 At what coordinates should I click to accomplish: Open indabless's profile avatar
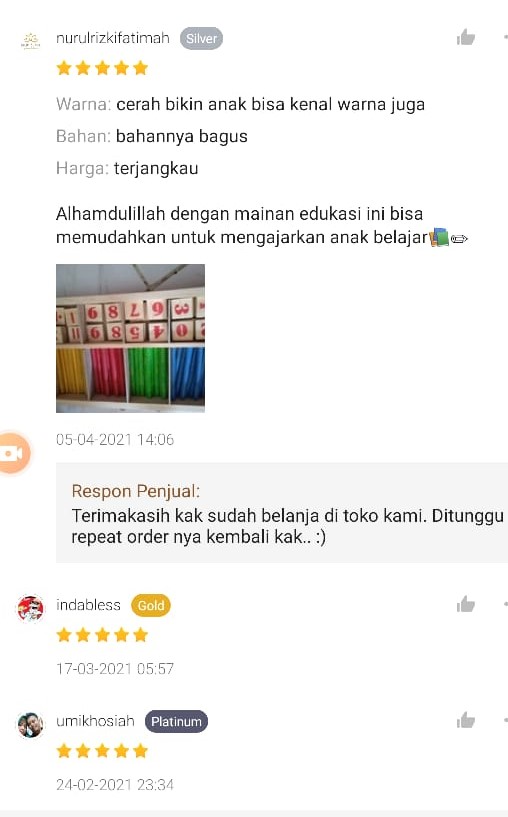pyautogui.click(x=30, y=608)
